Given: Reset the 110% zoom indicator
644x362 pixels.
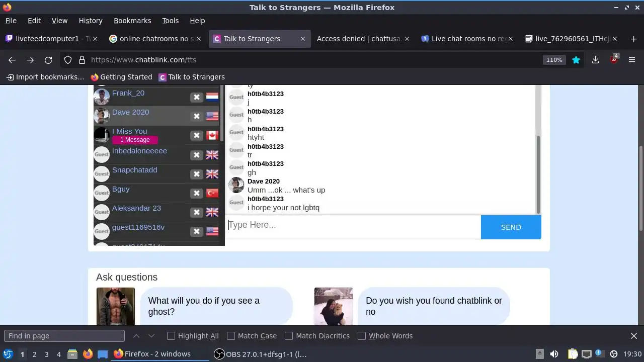Looking at the screenshot, I should [554, 60].
